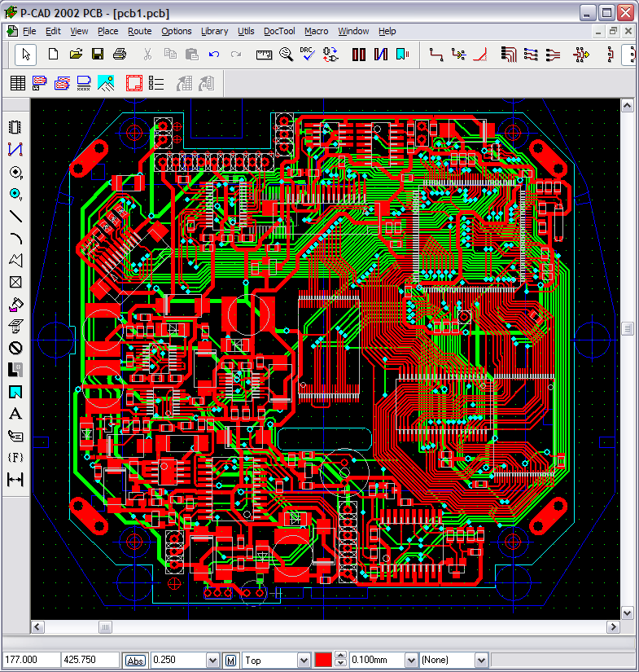
Task: Open the Utils menu
Action: coord(246,31)
